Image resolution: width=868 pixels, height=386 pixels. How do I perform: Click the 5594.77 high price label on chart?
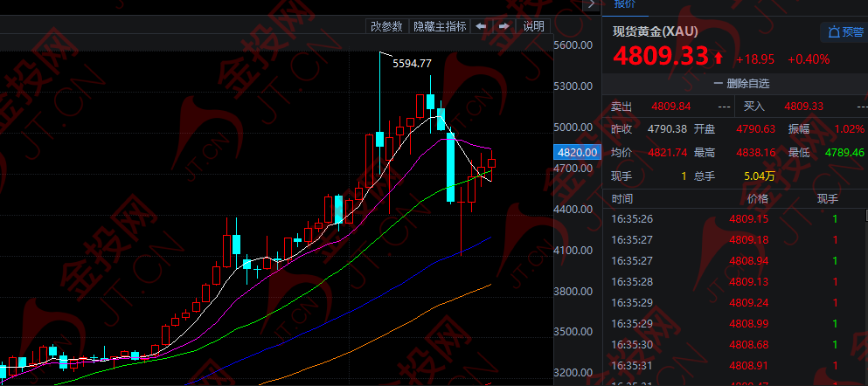click(x=412, y=64)
